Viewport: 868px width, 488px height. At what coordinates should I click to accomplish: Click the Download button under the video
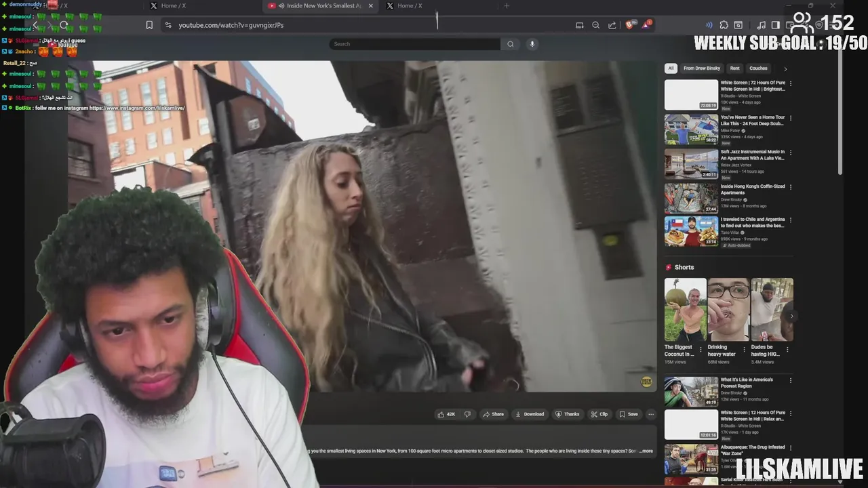coord(530,414)
